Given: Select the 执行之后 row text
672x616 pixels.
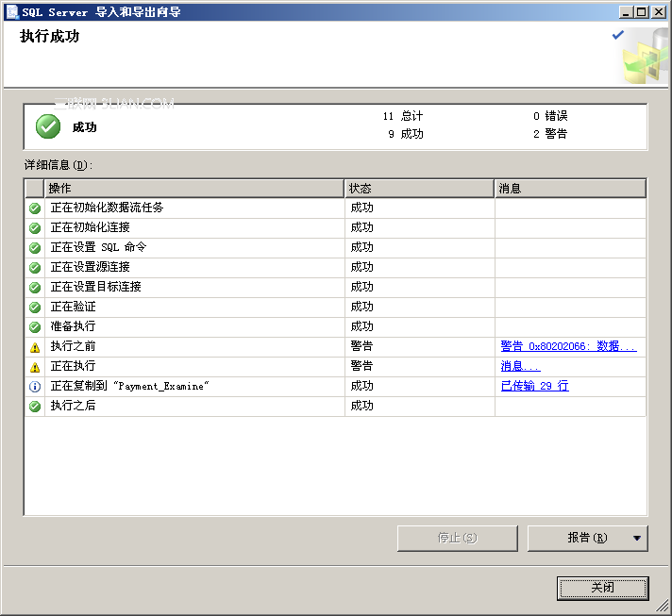Looking at the screenshot, I should tap(74, 406).
